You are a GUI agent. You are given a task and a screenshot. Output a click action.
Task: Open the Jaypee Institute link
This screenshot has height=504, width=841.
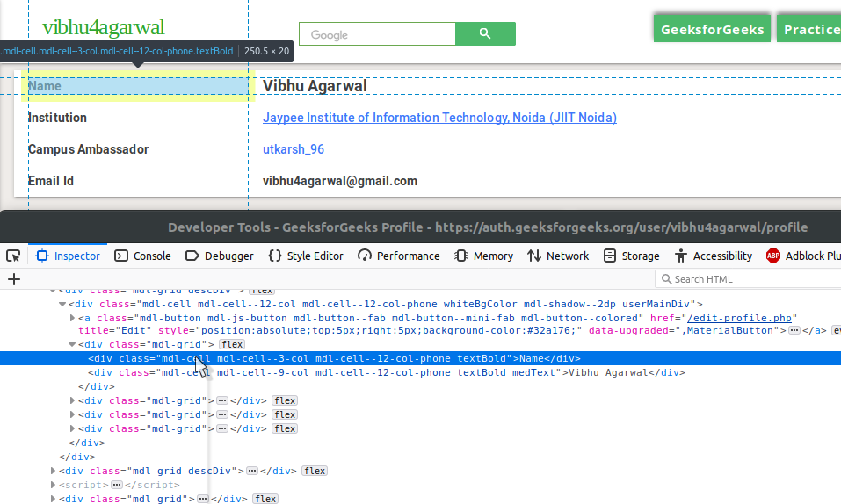(439, 118)
